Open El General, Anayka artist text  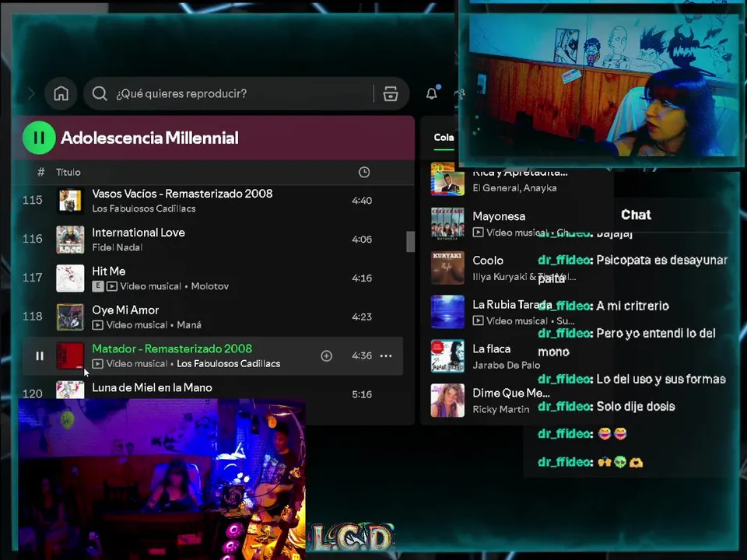514,188
